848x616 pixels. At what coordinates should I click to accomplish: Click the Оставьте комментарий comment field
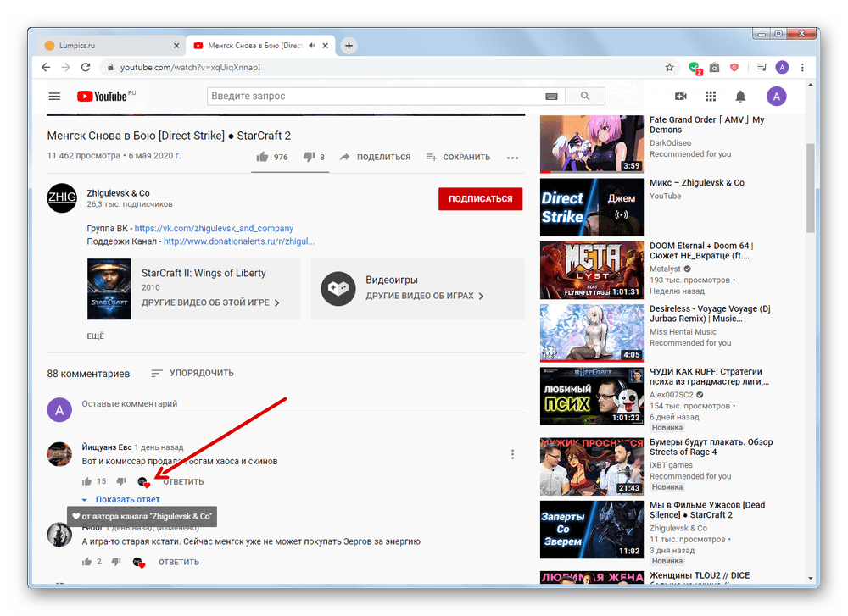303,403
